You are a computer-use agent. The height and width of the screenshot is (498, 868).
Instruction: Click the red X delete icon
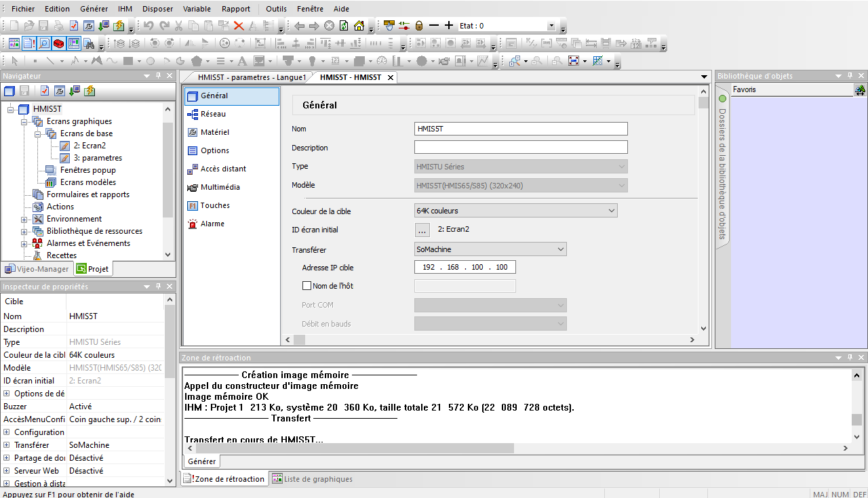point(239,26)
